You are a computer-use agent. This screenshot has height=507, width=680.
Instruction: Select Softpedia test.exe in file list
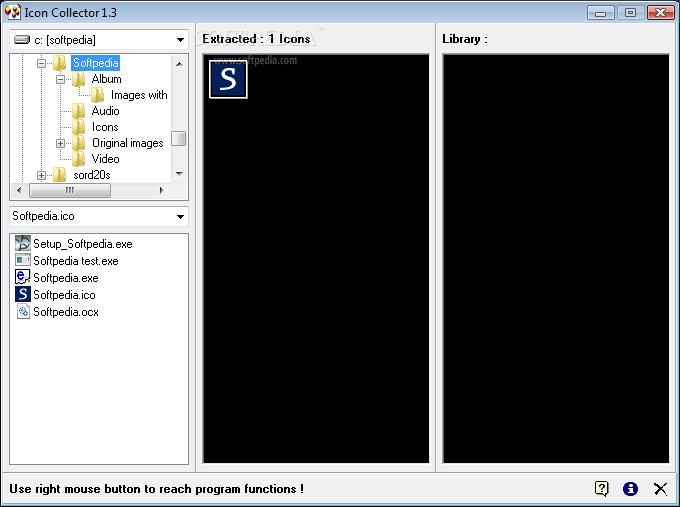75,261
